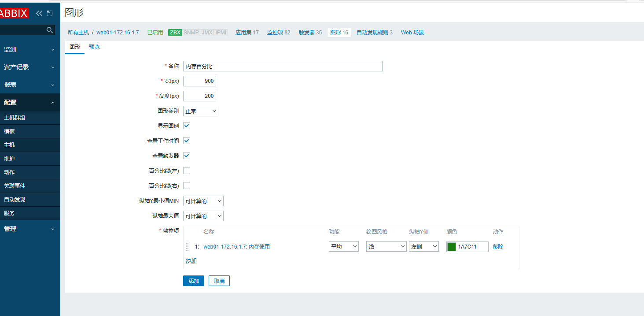Expand the 监测 sidebar menu
The height and width of the screenshot is (316, 644).
30,49
